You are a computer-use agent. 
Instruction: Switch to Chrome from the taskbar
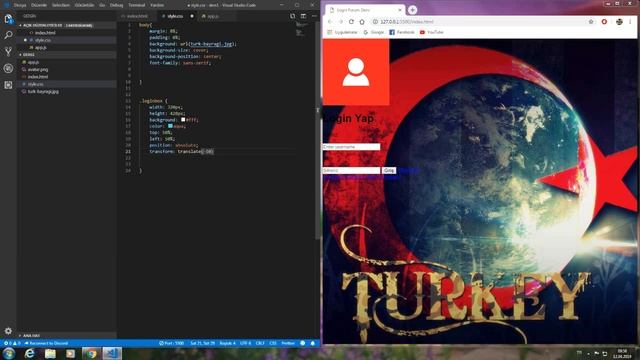coord(91,353)
